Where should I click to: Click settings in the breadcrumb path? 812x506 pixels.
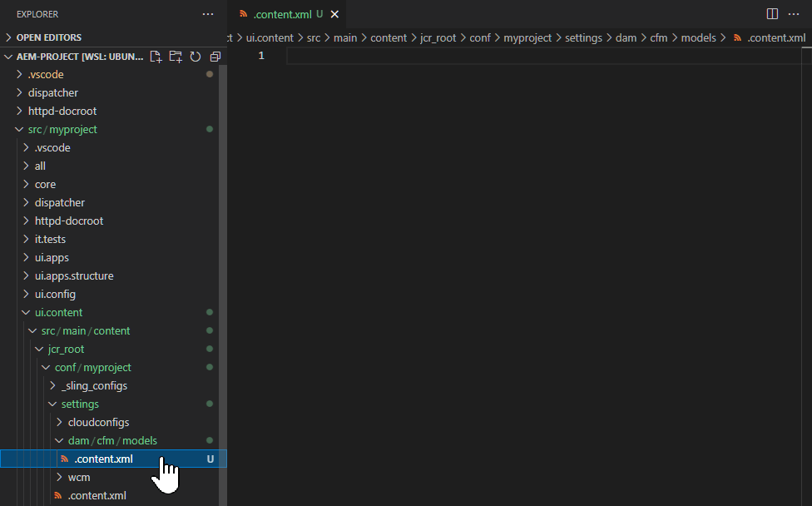(584, 37)
